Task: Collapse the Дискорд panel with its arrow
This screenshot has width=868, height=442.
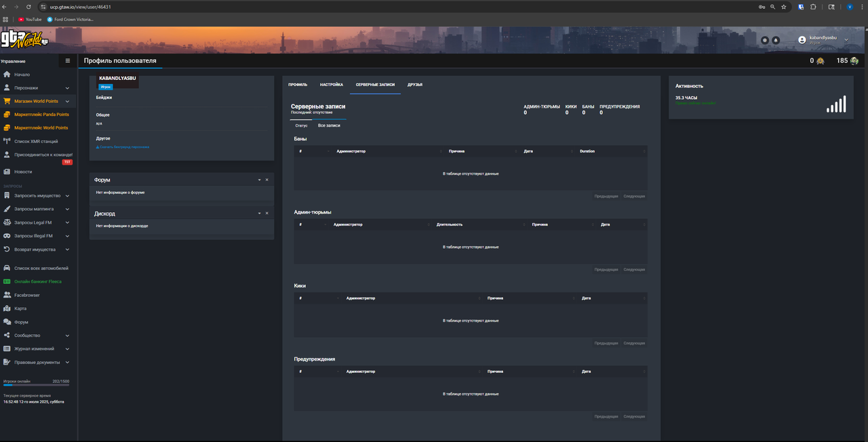Action: [259, 214]
